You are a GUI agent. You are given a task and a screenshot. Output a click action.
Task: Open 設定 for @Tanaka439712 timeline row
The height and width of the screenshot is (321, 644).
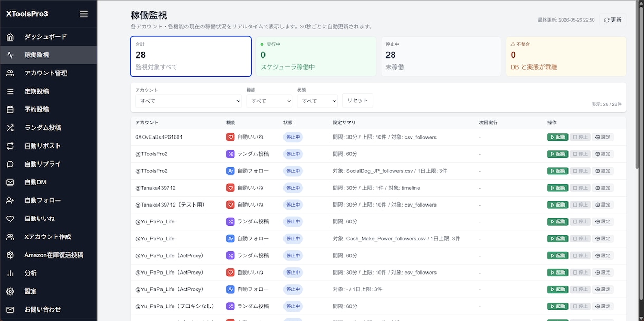coord(603,188)
